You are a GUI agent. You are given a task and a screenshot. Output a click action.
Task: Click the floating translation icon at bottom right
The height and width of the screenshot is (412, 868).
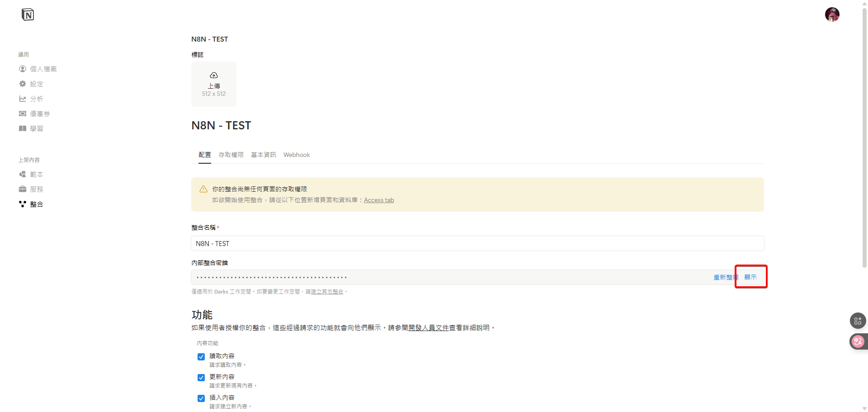click(x=858, y=341)
